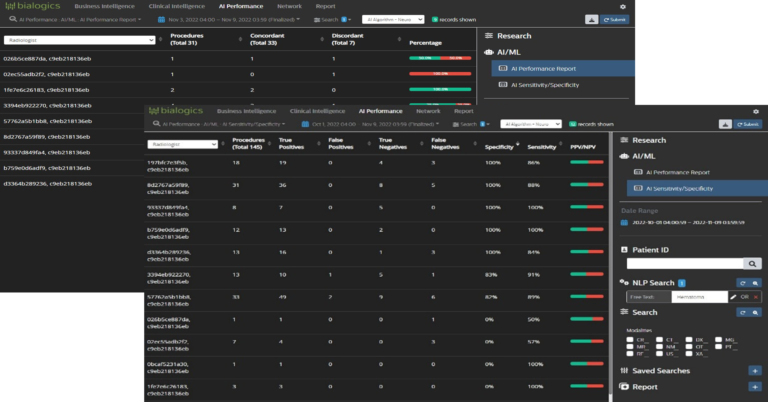Click the calendar icon beside the Nov 3, 2022 range
Screen dimensions: 768x402
(161, 20)
